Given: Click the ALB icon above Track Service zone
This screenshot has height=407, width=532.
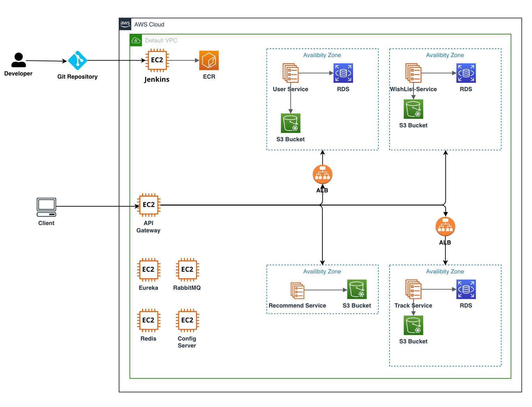Looking at the screenshot, I should [445, 226].
